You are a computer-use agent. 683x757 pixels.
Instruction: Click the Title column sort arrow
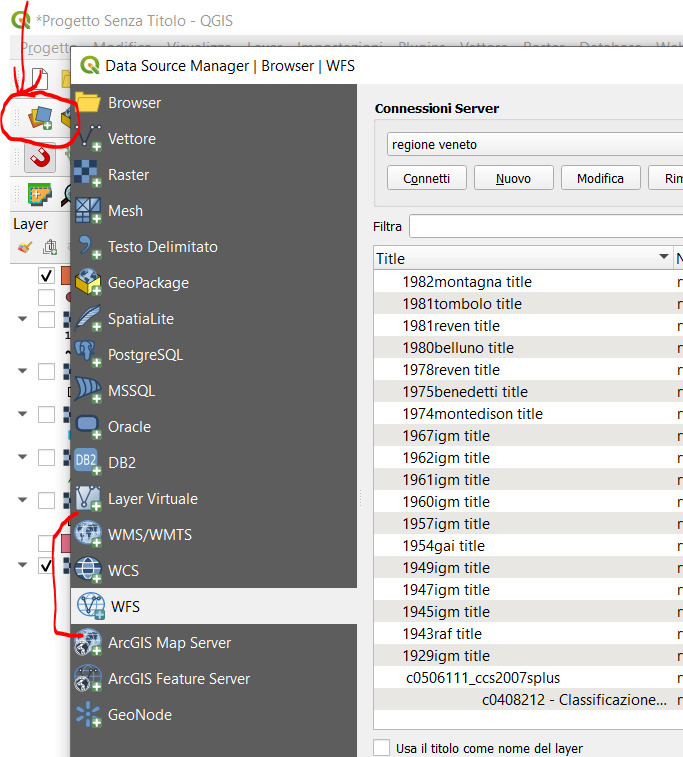click(664, 256)
